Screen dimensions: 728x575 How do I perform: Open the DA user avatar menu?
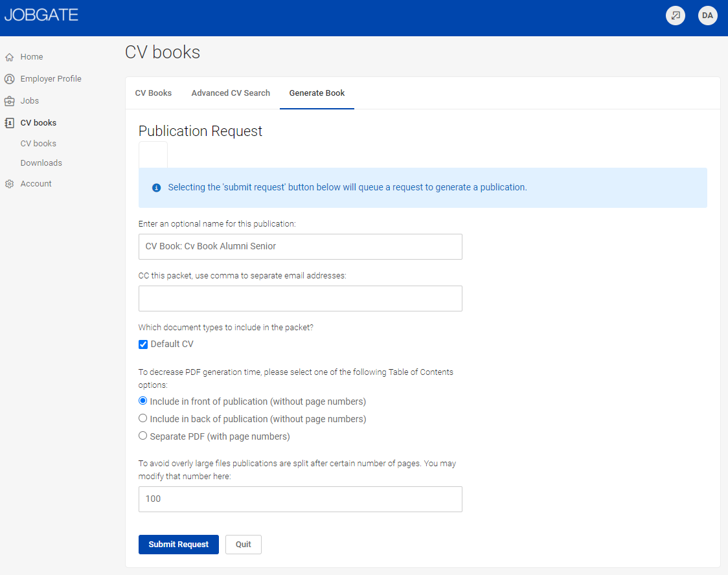pyautogui.click(x=707, y=16)
